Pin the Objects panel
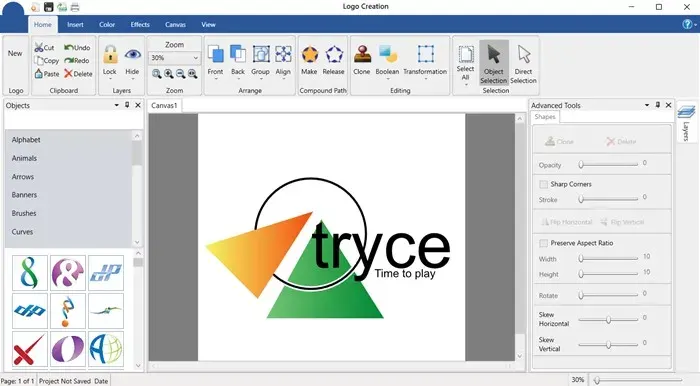 (127, 105)
